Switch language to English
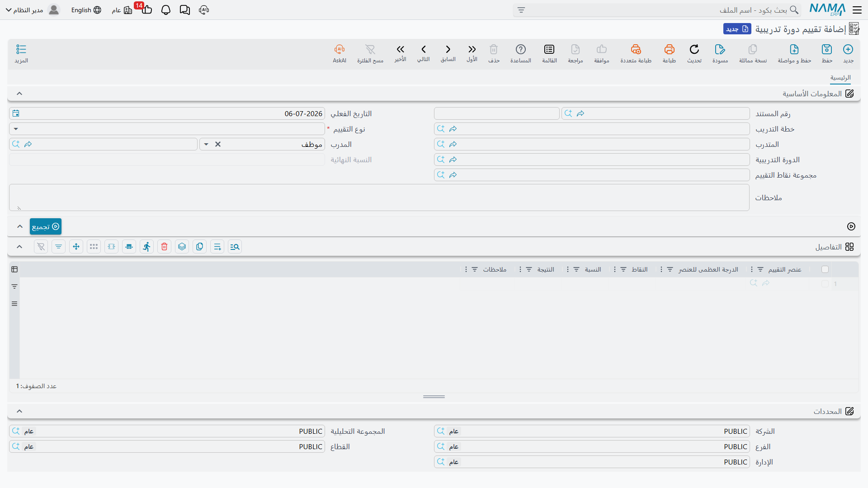Screen dimensions: 868x488 pyautogui.click(x=86, y=10)
